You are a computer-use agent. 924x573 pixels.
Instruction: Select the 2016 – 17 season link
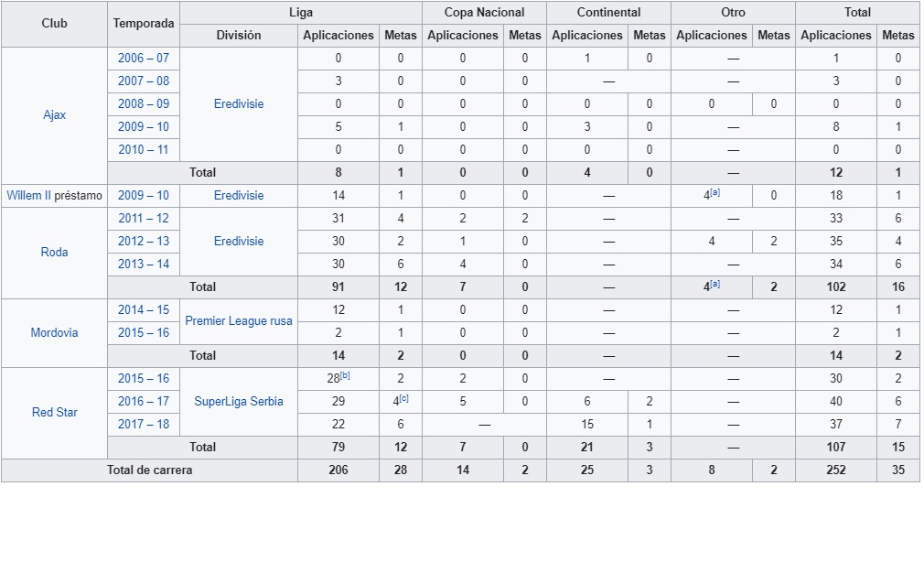click(x=144, y=402)
